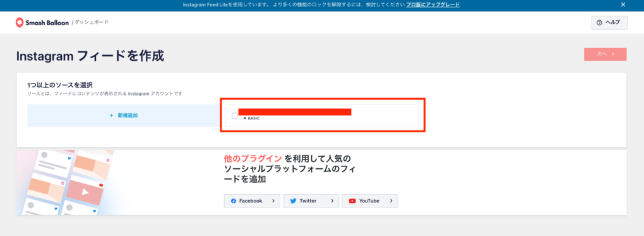Click the chevron on Twitter button

(x=332, y=201)
